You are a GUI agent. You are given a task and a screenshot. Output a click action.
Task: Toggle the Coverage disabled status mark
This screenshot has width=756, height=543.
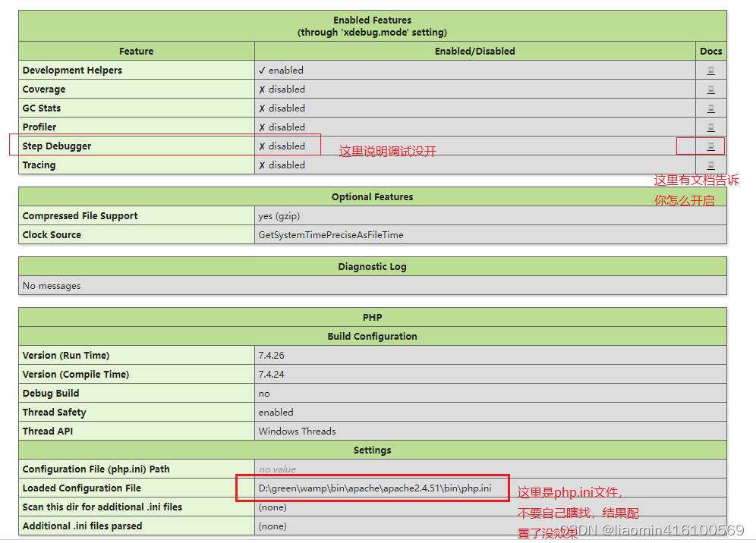tap(263, 89)
